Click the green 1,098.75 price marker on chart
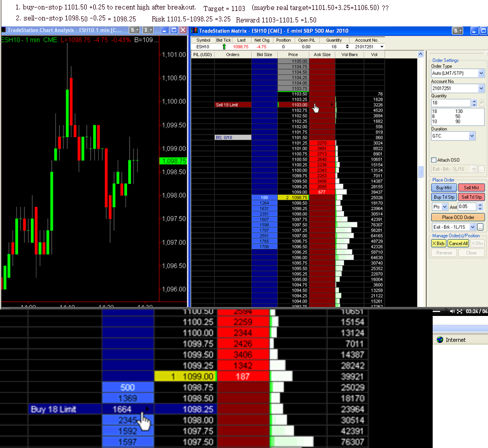 click(173, 161)
